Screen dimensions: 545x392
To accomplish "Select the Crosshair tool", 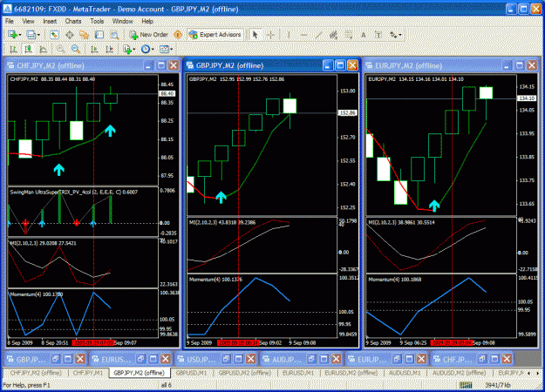I will click(x=270, y=35).
